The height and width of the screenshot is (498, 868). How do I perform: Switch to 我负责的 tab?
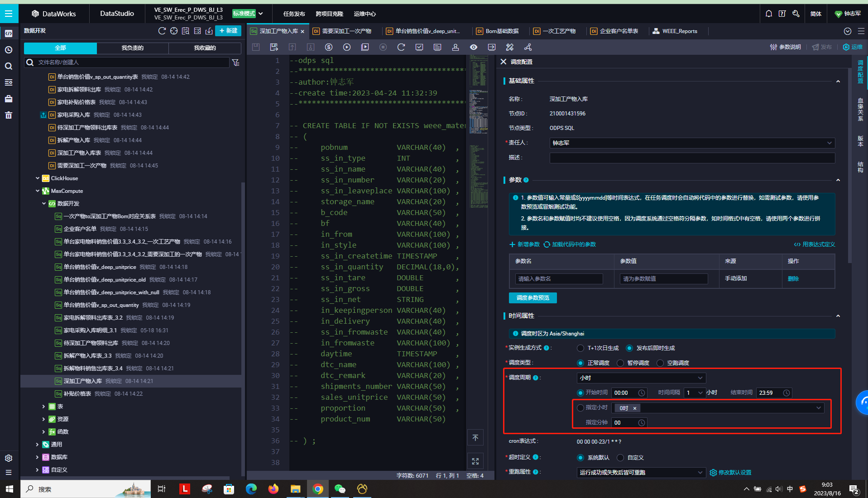133,48
